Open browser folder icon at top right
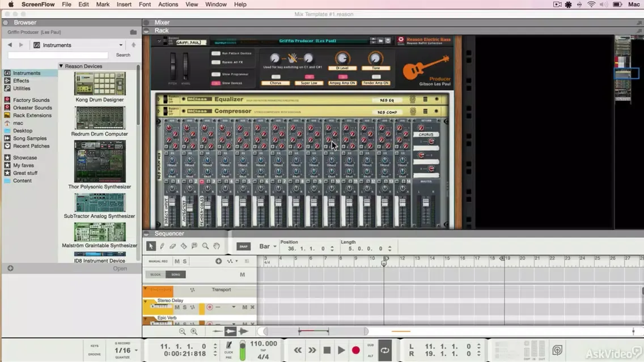This screenshot has width=644, height=362. [133, 32]
